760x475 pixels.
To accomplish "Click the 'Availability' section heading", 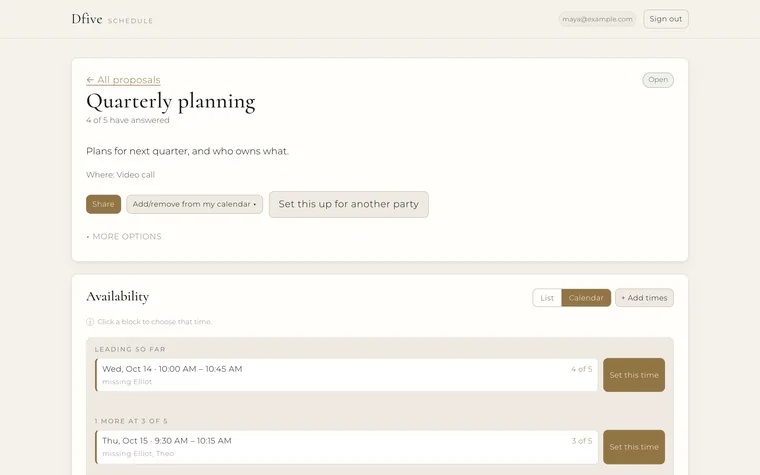I will tap(117, 297).
